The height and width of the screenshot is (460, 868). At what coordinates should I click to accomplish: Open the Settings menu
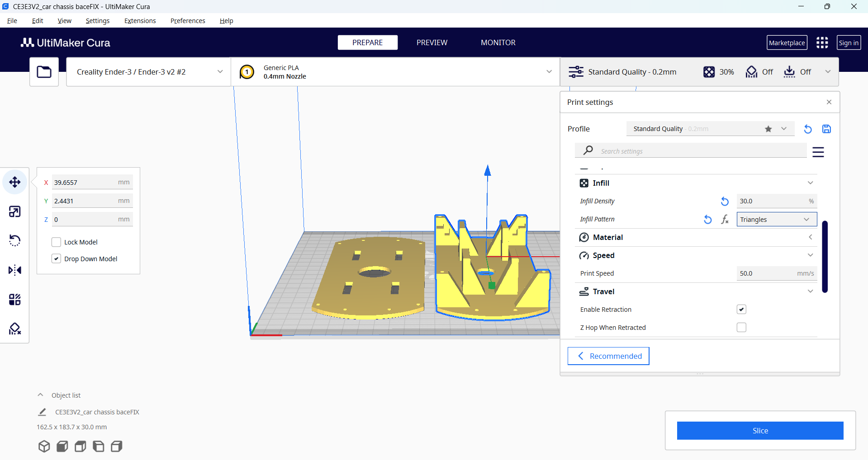[x=98, y=21]
